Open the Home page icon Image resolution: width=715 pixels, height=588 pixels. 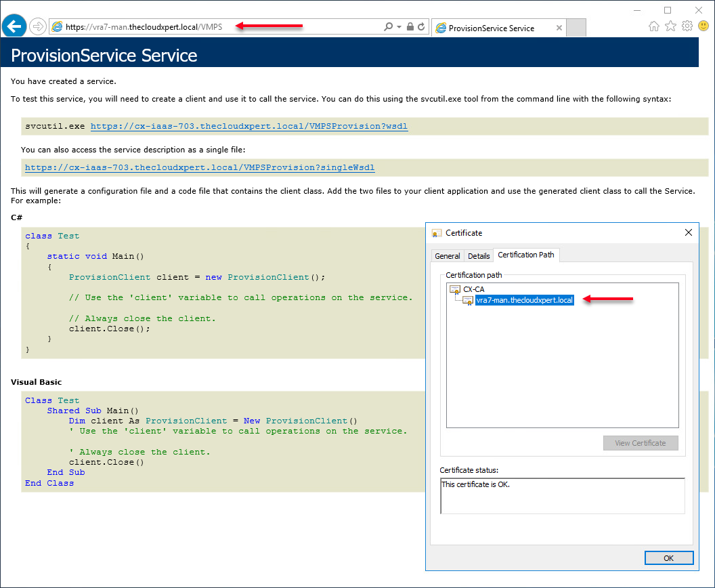[653, 26]
